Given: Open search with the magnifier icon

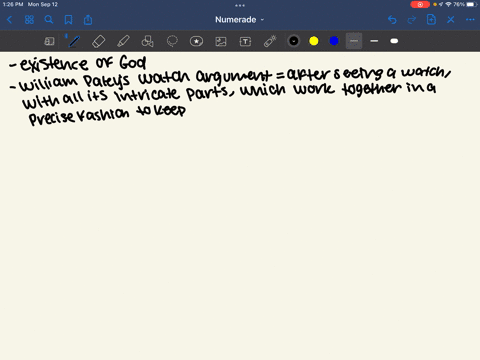Looking at the screenshot, I should [49, 20].
